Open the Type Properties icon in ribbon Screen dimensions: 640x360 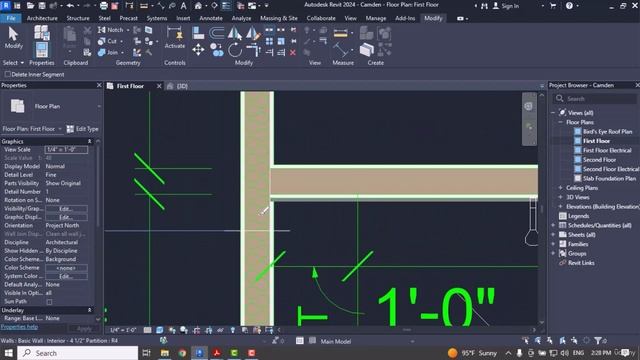(42, 32)
